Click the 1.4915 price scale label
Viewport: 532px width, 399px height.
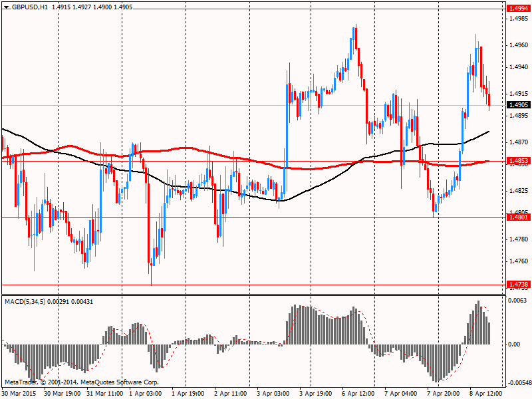[519, 94]
